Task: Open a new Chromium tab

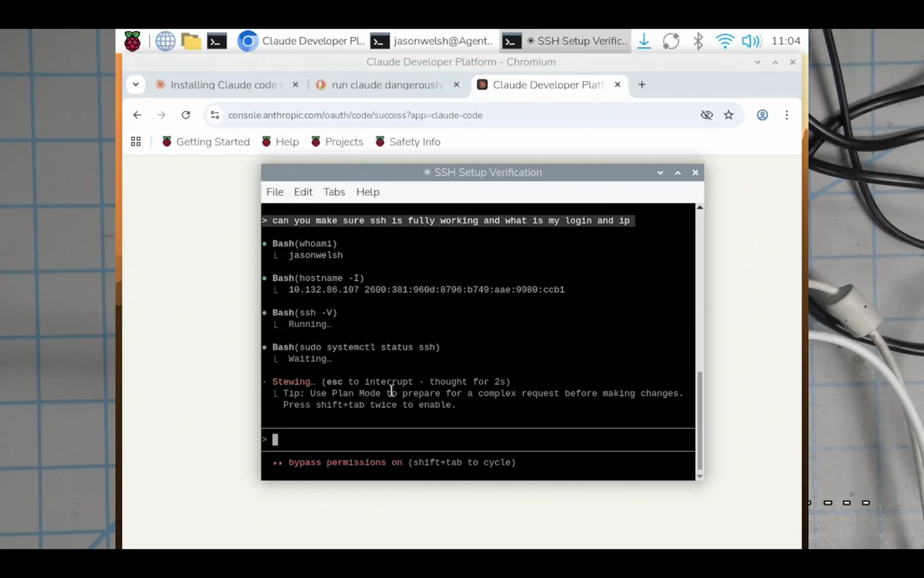Action: (x=642, y=84)
